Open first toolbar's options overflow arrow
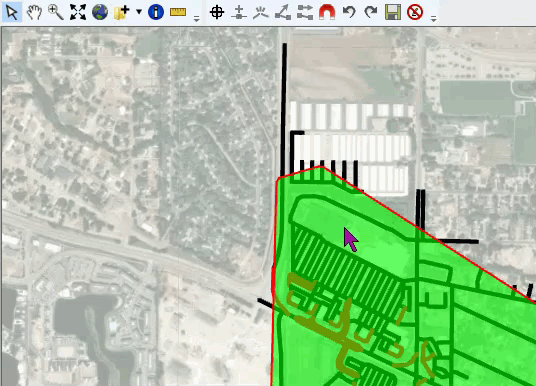This screenshot has width=536, height=386. coord(197,18)
